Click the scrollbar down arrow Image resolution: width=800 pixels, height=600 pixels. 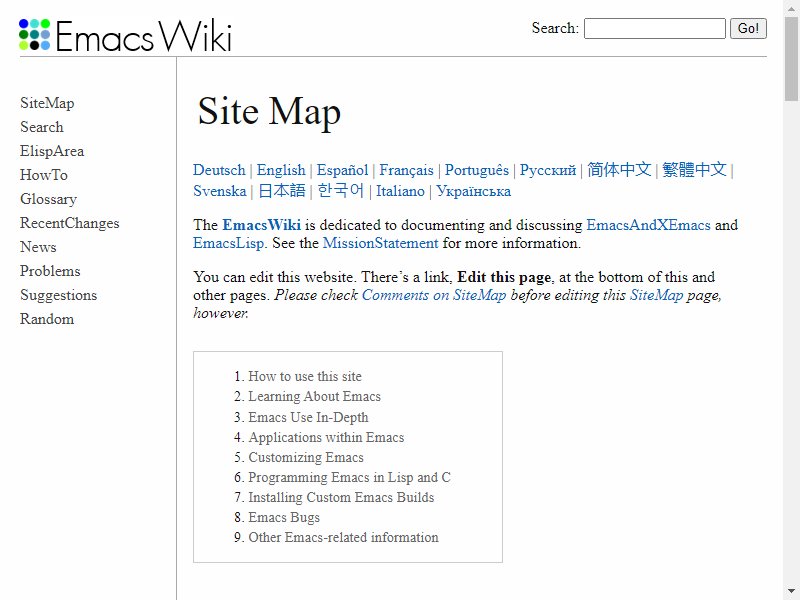click(791, 592)
